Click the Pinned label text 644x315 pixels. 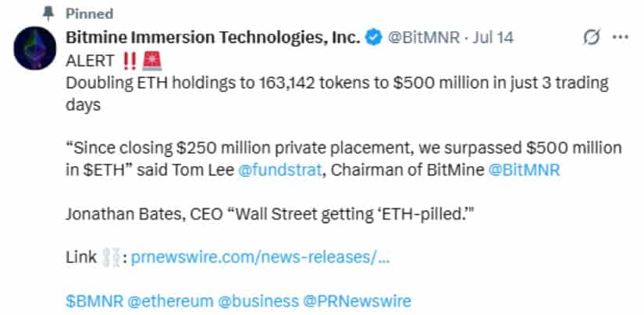pyautogui.click(x=89, y=14)
